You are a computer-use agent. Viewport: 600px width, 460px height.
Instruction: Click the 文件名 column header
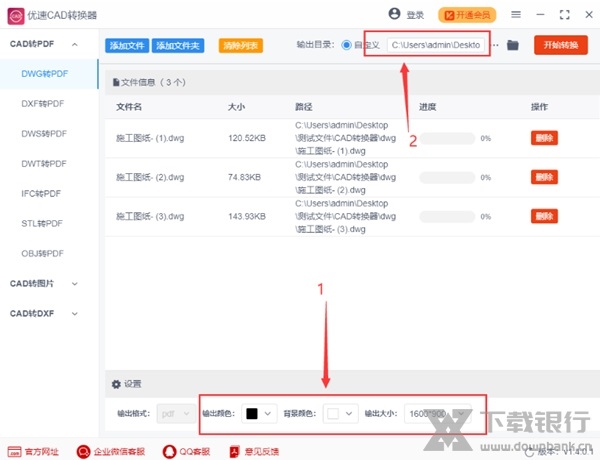(x=129, y=107)
